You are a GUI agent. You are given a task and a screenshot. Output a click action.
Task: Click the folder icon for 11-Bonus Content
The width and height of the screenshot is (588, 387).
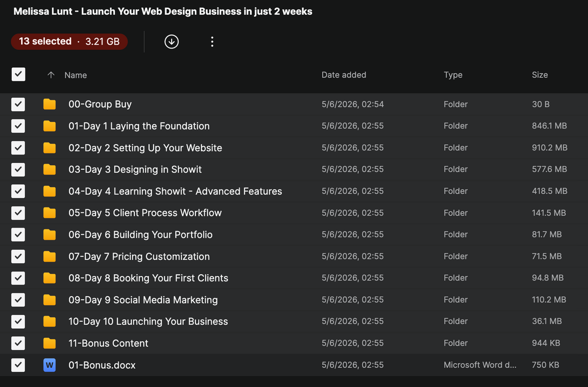(x=49, y=343)
